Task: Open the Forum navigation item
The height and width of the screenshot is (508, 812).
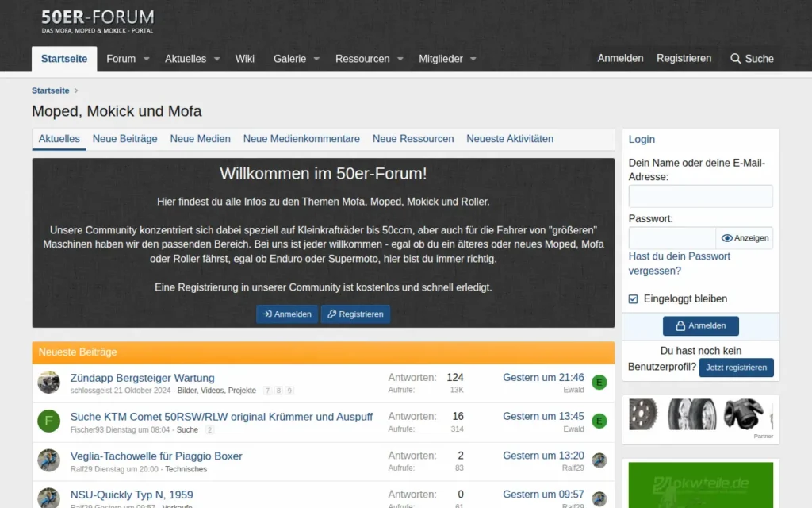Action: 121,59
